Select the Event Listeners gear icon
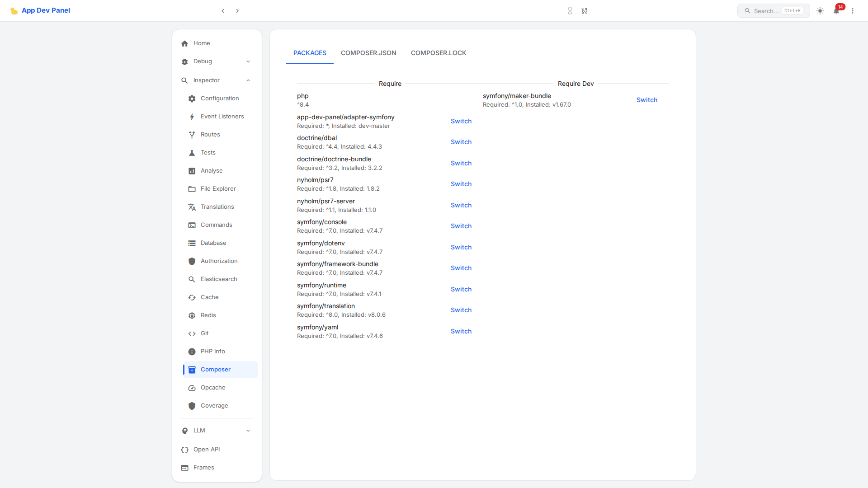This screenshot has width=868, height=488. pyautogui.click(x=192, y=116)
